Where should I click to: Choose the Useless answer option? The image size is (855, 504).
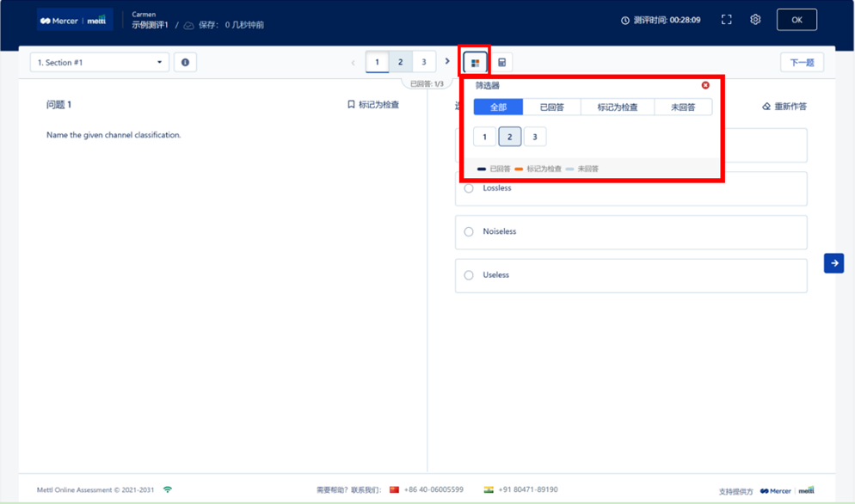coord(469,275)
